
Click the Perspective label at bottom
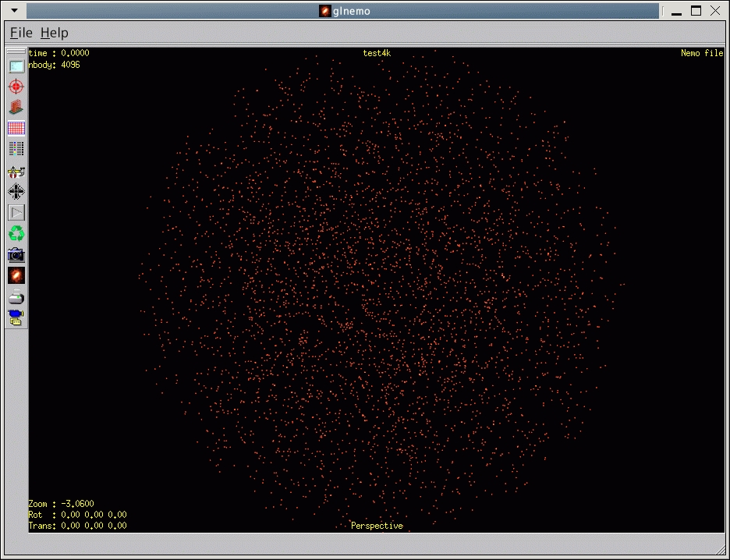[x=377, y=526]
